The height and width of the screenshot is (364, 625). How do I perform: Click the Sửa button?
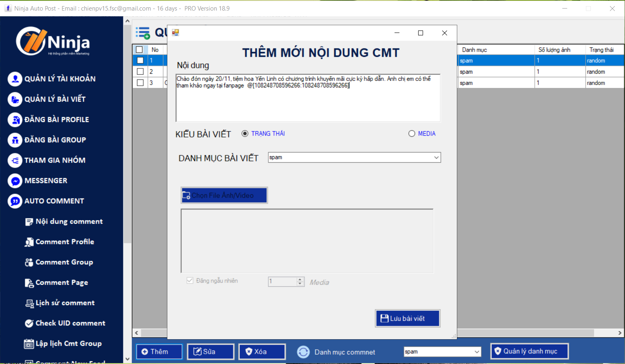tap(211, 352)
